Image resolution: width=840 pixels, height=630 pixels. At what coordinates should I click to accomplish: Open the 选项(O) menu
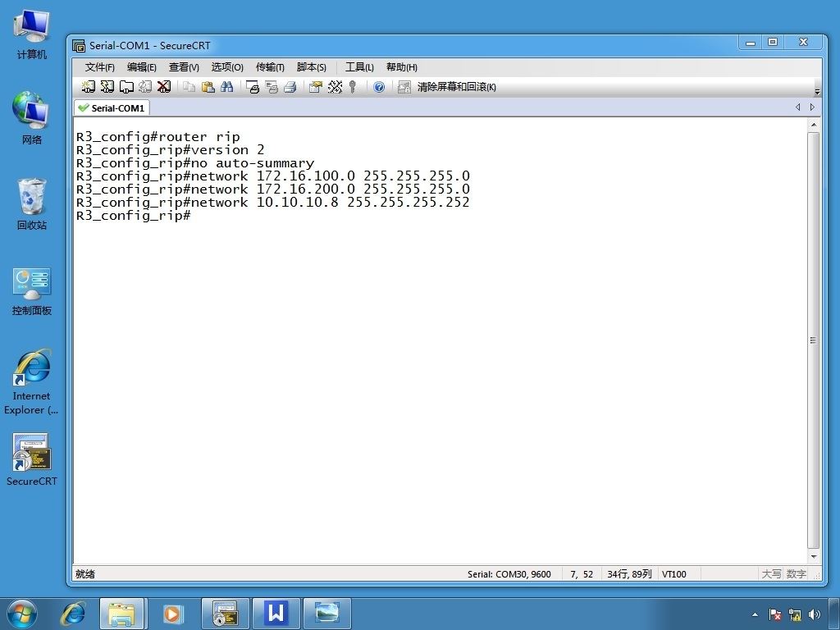click(x=227, y=67)
